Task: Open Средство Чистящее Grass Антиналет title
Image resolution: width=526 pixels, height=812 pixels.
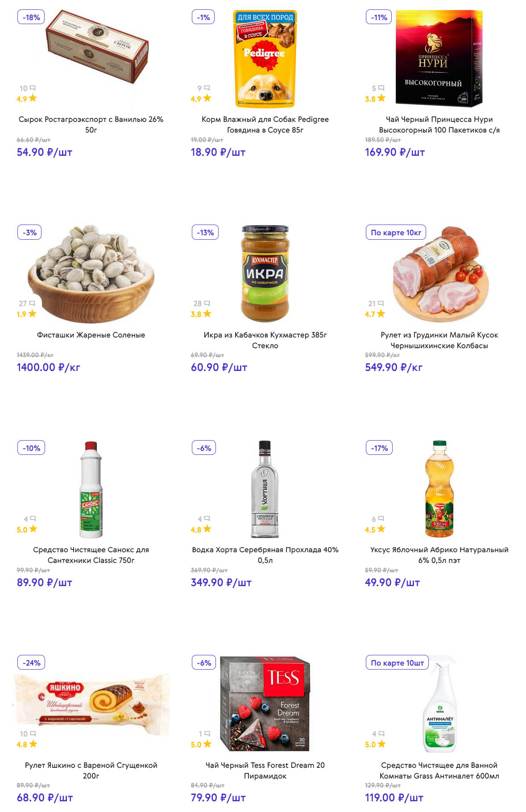Action: click(439, 770)
